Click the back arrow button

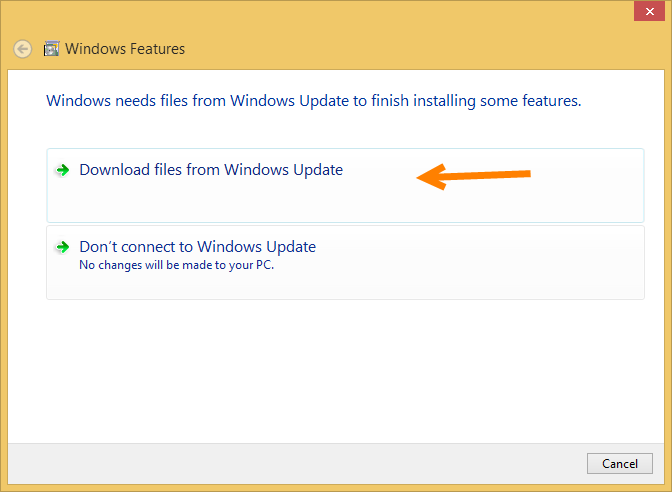pos(23,49)
